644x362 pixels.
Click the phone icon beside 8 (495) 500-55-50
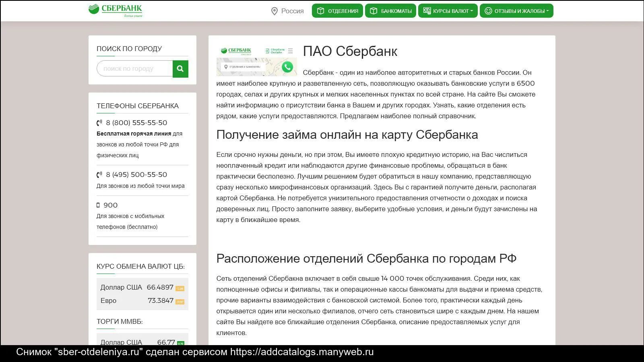pyautogui.click(x=99, y=175)
